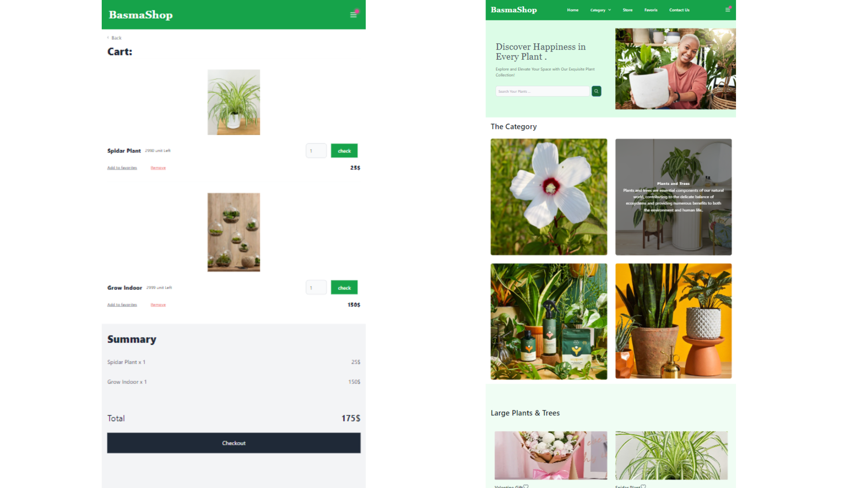The image size is (868, 488).
Task: Select the Contact Us menu item
Action: coord(679,10)
